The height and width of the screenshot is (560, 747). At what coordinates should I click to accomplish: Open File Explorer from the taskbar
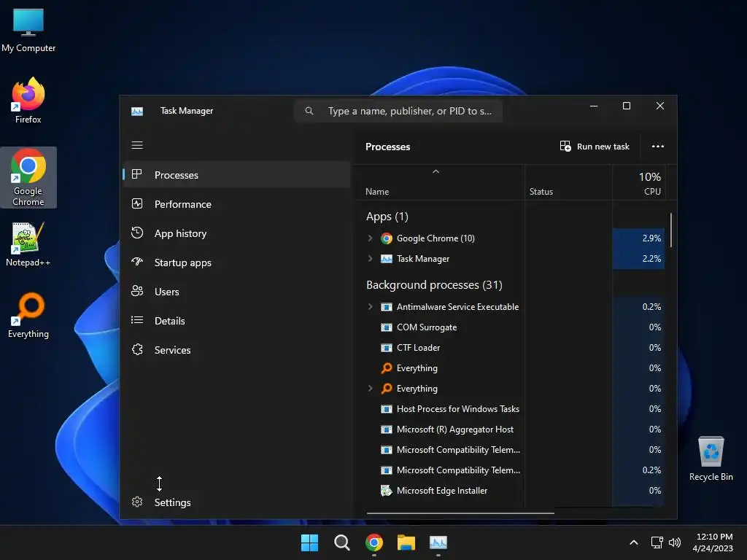pyautogui.click(x=406, y=542)
